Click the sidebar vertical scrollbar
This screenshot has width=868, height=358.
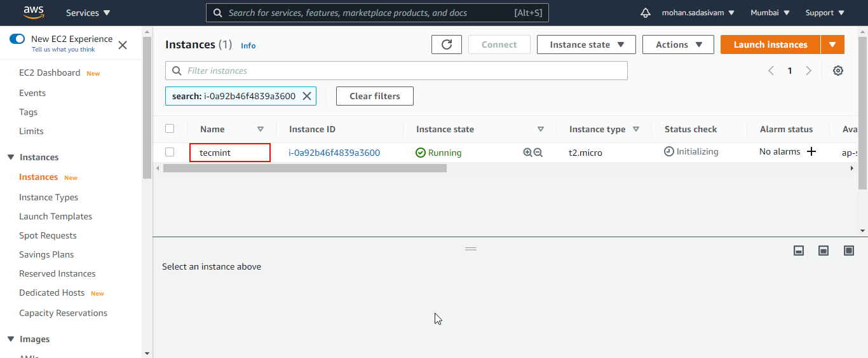coord(147,108)
